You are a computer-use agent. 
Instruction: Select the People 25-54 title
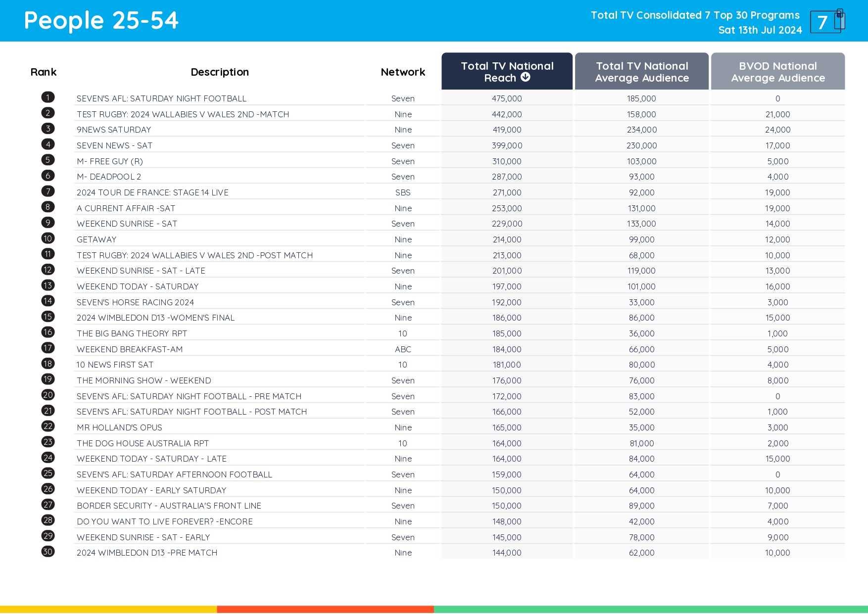coord(101,20)
